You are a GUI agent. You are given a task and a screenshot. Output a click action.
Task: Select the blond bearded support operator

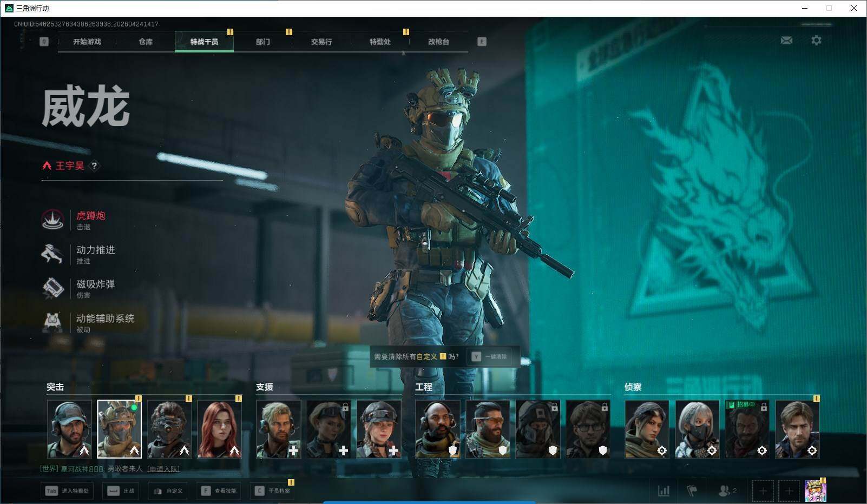click(x=279, y=429)
